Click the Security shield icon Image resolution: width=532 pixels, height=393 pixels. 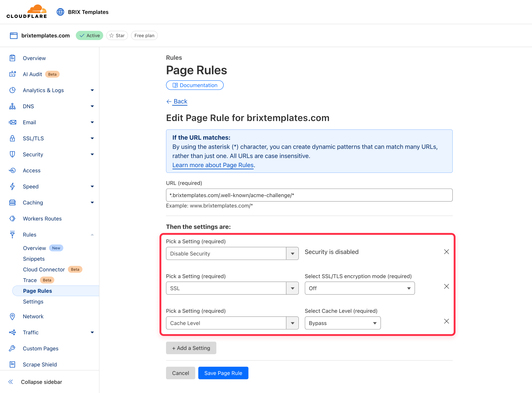12,154
